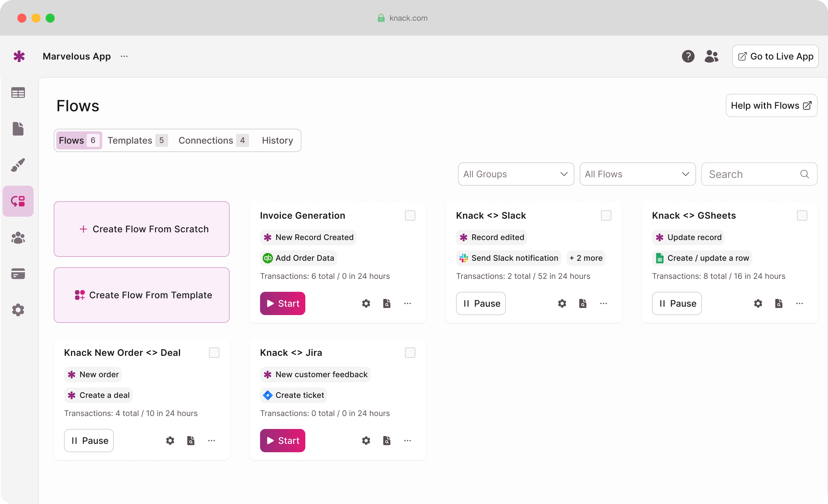Select the Invoice Generation flow checkbox
Viewport: 828px width, 504px height.
[x=410, y=215]
